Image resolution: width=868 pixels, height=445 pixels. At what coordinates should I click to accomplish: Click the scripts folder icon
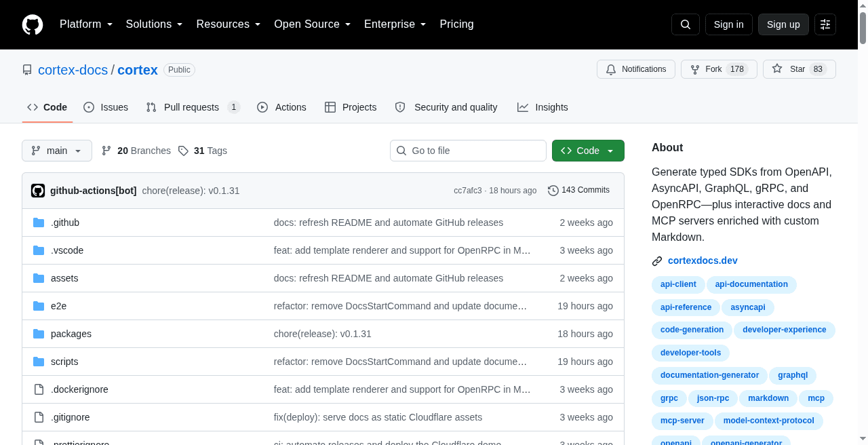point(39,362)
